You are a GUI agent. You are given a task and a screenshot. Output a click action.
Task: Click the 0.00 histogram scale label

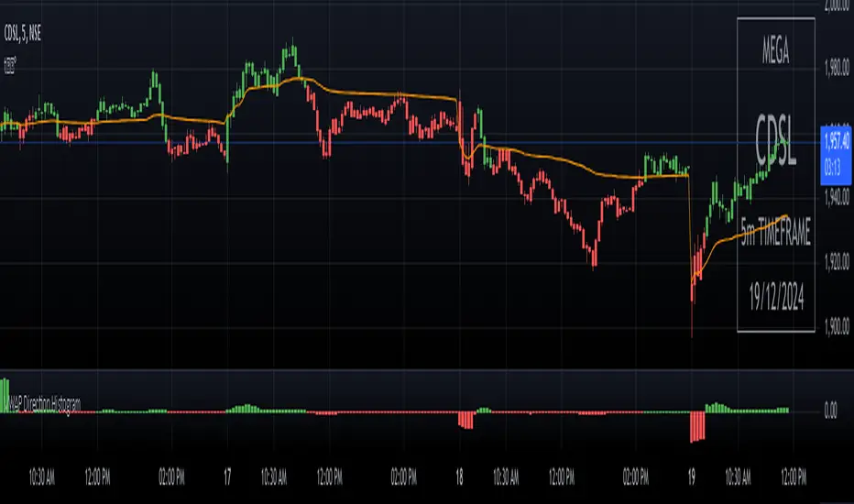[x=830, y=410]
